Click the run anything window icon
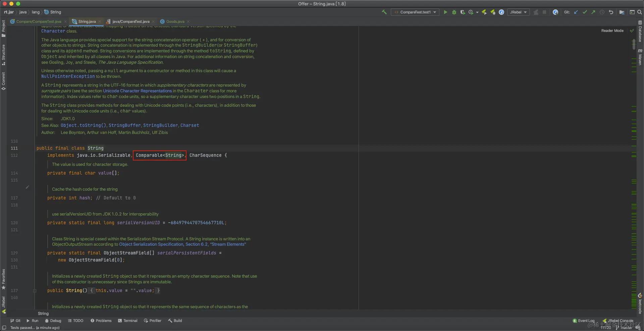Viewport: 644px width, 331px height. click(632, 12)
